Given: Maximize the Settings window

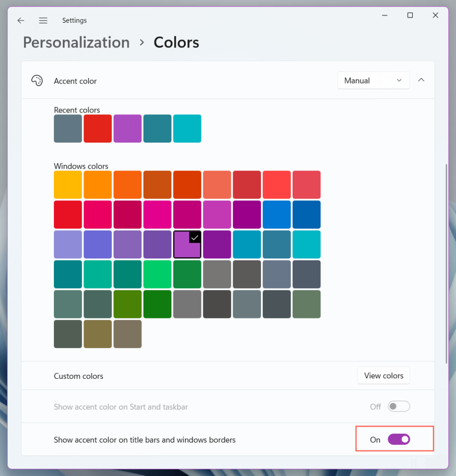Looking at the screenshot, I should pos(410,15).
